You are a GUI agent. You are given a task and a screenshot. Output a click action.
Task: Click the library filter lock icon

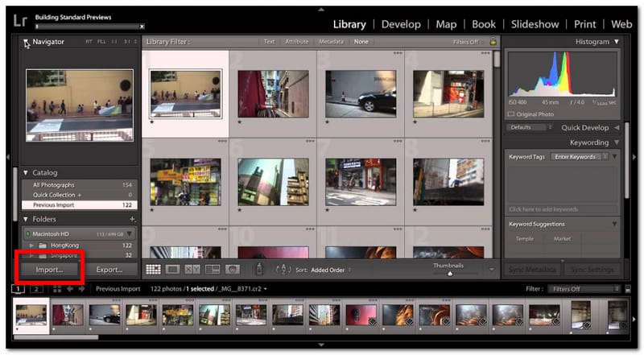(x=493, y=42)
